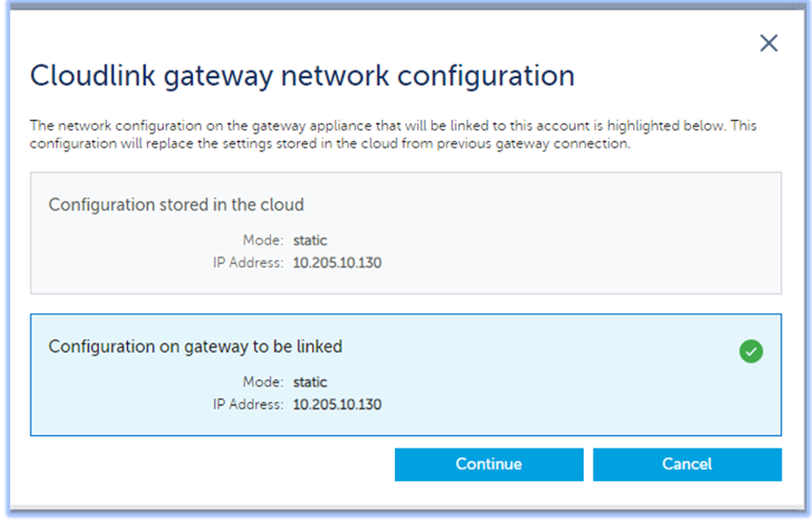Click the IP Address value 10.205.10.130 in cloud section
Viewport: 812px width, 520px height.
[x=336, y=263]
